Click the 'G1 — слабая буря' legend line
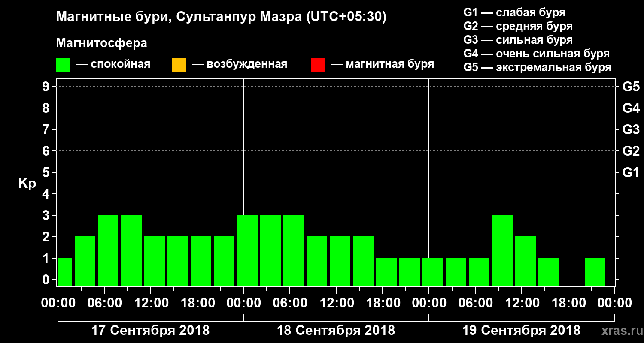The height and width of the screenshot is (343, 644). 514,12
